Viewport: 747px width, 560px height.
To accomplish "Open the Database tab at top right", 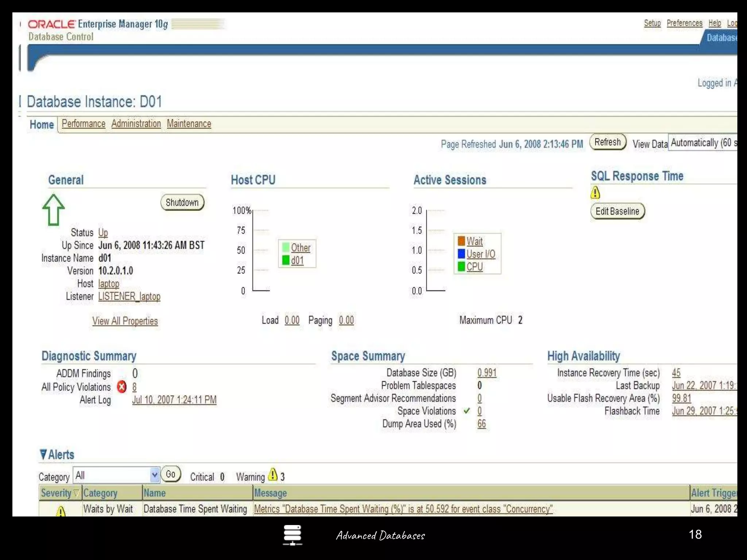I will [721, 38].
